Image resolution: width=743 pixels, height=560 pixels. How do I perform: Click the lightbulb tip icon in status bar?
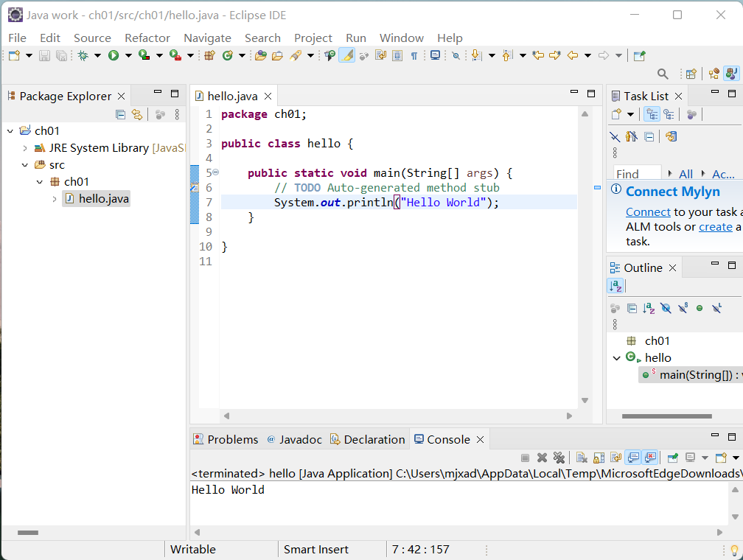[734, 550]
